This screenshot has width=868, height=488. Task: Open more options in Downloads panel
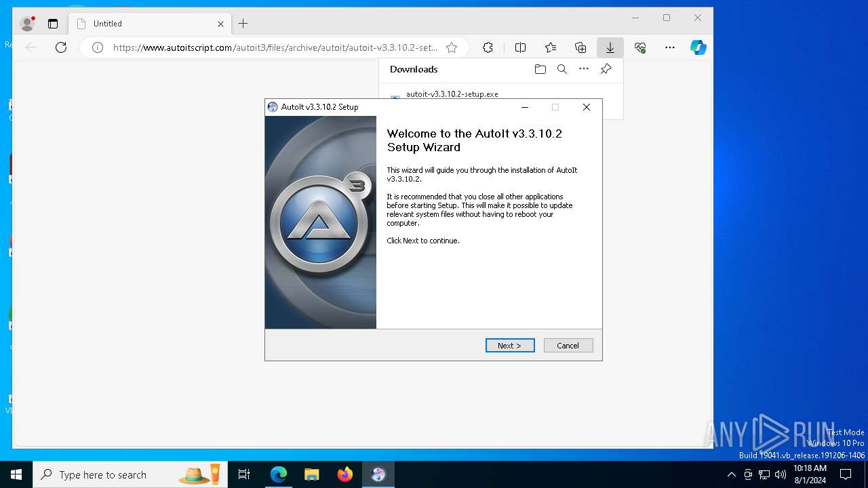(x=584, y=69)
